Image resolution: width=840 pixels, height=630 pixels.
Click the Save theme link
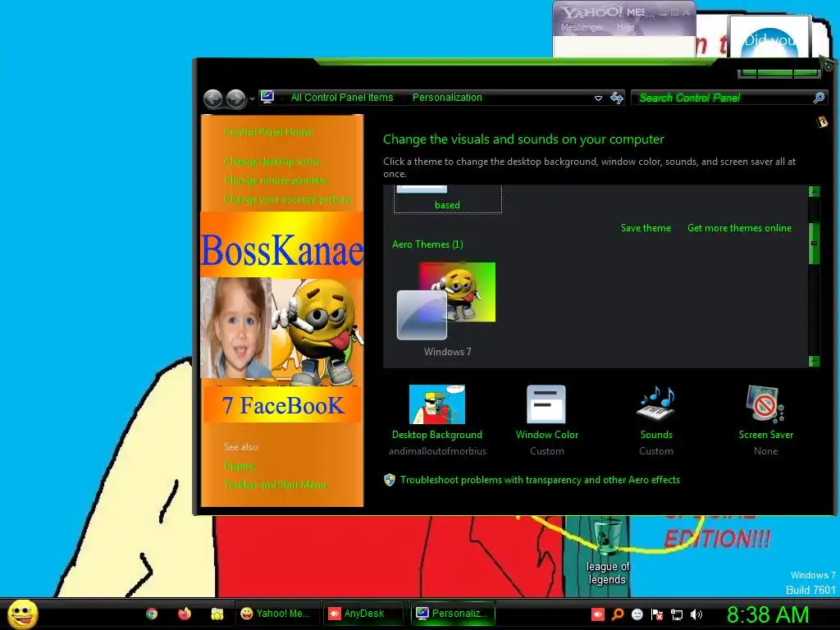coord(646,228)
